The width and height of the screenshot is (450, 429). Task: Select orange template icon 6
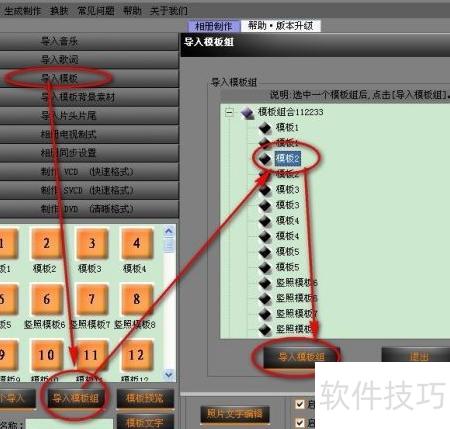pyautogui.click(x=46, y=299)
